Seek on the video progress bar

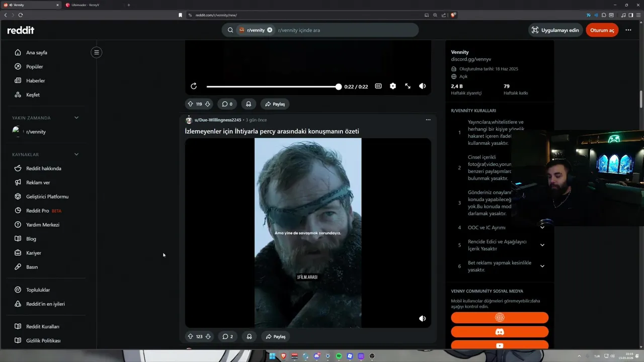pos(274,86)
